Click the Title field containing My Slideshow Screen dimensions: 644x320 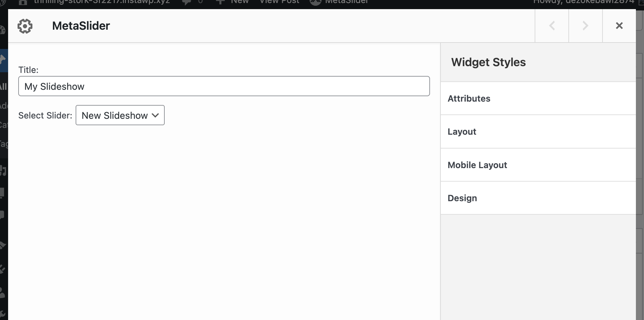[224, 86]
